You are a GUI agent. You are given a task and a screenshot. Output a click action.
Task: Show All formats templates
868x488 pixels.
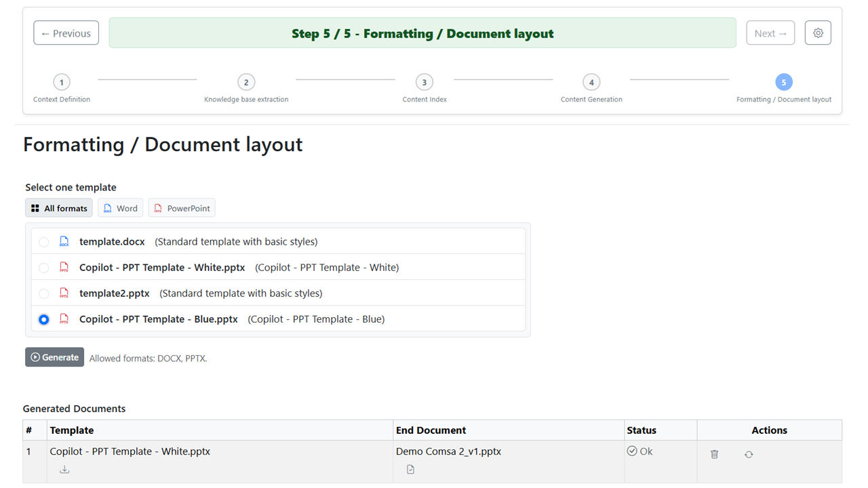point(59,208)
